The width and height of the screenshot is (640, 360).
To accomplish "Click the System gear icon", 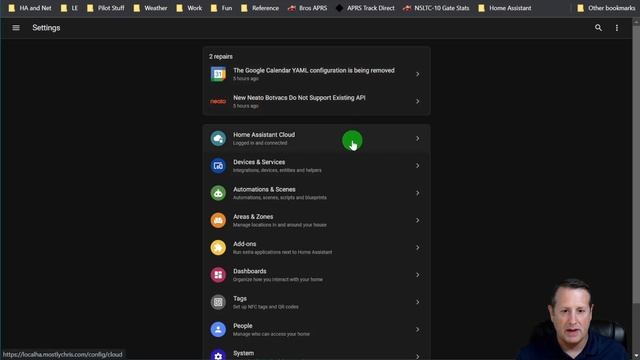I will tap(218, 355).
